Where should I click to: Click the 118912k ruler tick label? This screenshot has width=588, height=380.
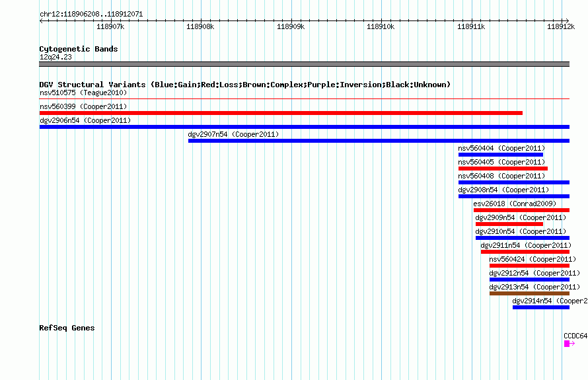pyautogui.click(x=561, y=26)
